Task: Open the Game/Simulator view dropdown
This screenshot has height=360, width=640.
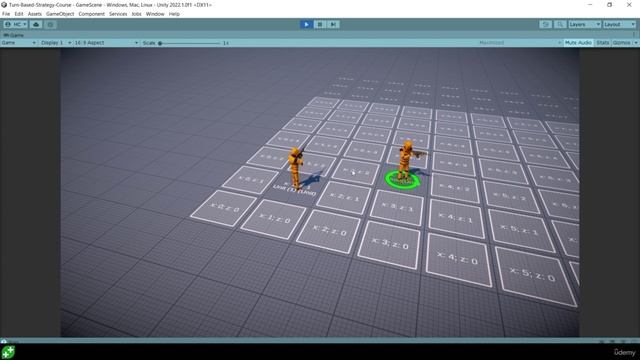Action: [18, 43]
